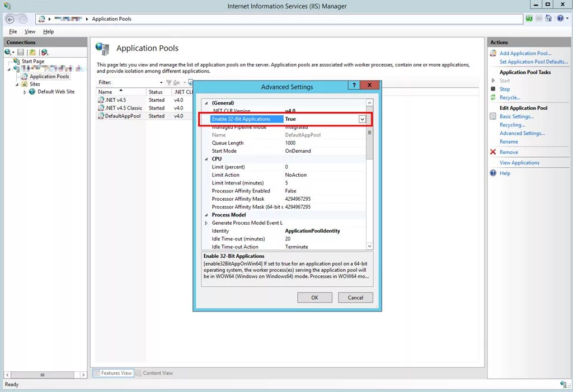
Task: Click the Sites folder icon in tree
Action: (25, 84)
